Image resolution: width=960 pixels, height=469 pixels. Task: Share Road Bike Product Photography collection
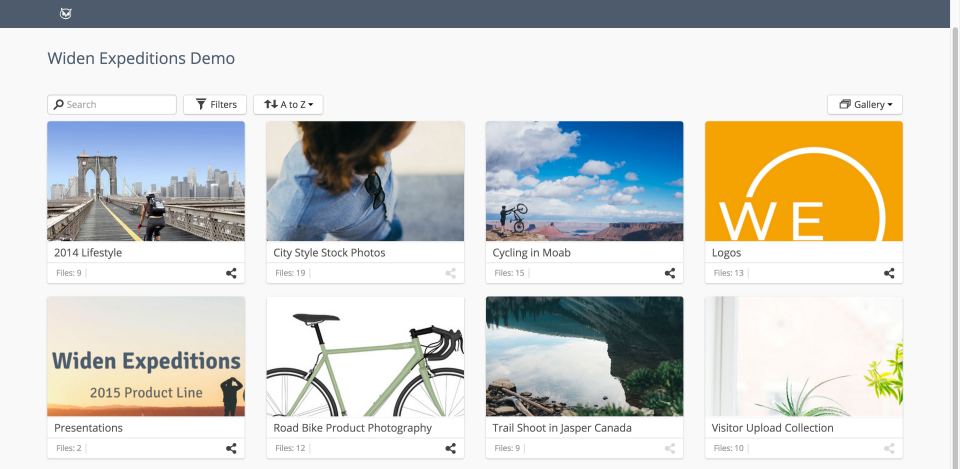tap(451, 448)
